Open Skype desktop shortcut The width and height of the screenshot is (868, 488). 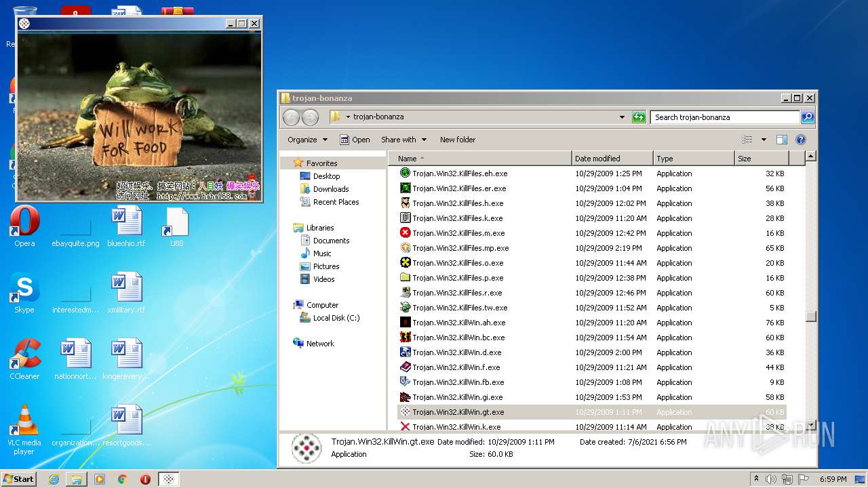[x=24, y=293]
